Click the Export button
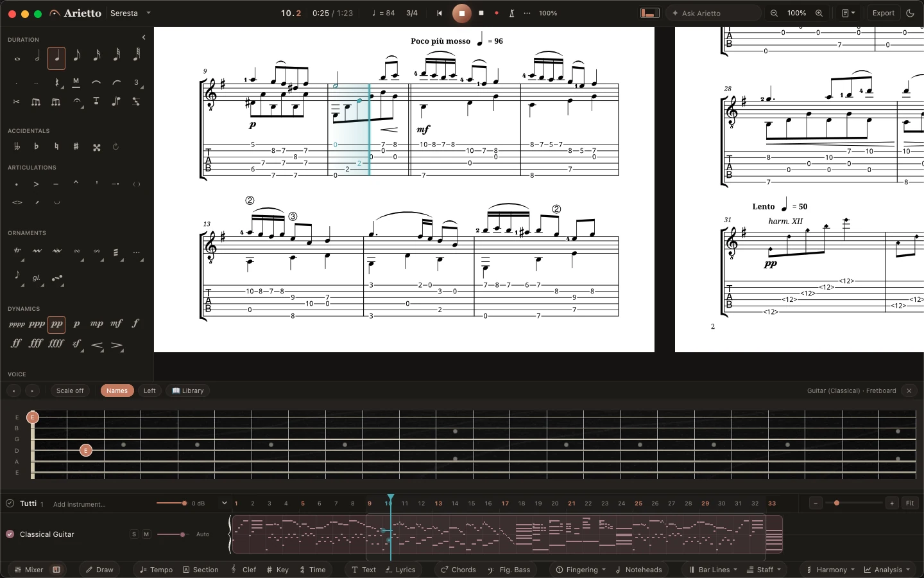This screenshot has width=924, height=578. pos(884,13)
